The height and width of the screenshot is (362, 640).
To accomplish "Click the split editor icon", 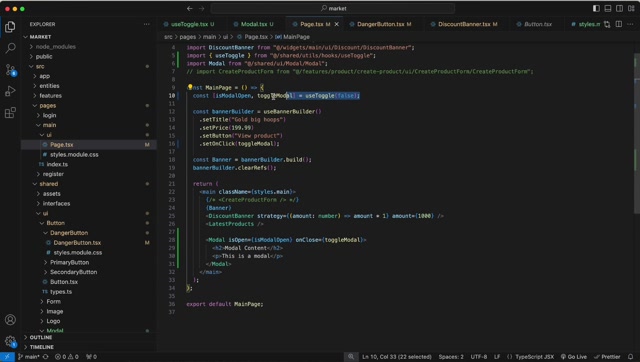I will [x=619, y=24].
